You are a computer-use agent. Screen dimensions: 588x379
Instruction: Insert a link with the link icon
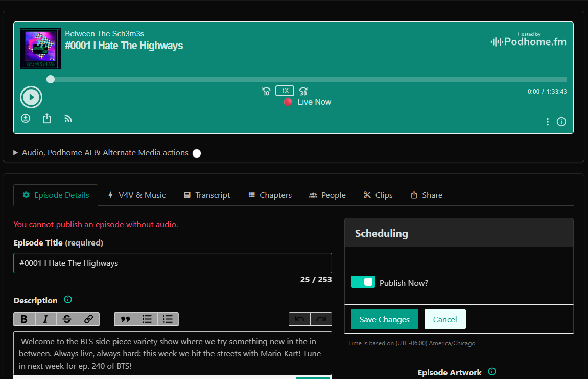[x=88, y=319]
